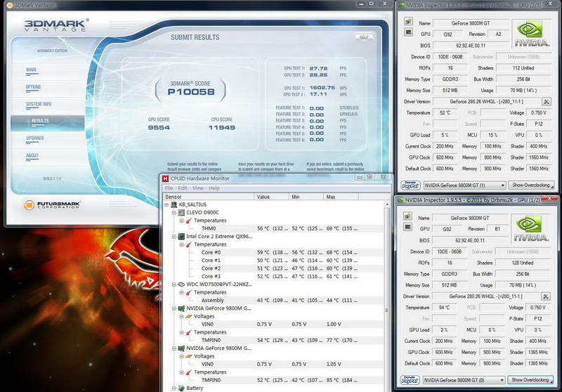Open the UPGRADE section in 3DMark
Image resolution: width=562 pixels, height=392 pixels.
pos(35,138)
